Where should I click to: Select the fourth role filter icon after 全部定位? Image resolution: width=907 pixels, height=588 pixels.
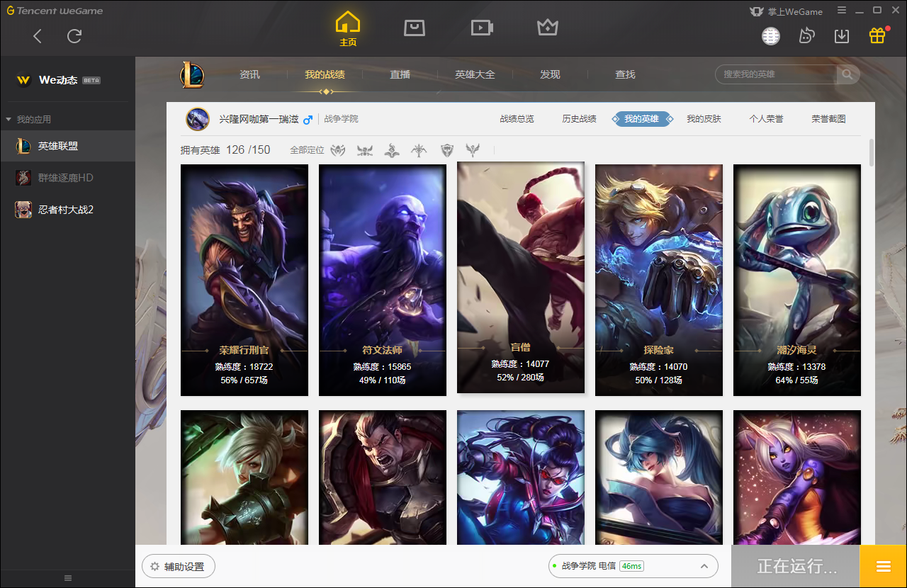click(419, 150)
